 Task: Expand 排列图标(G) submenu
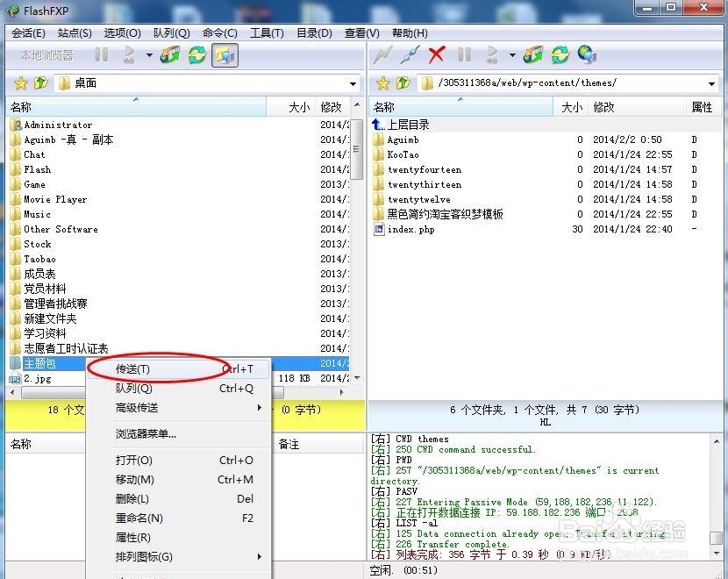[179, 556]
